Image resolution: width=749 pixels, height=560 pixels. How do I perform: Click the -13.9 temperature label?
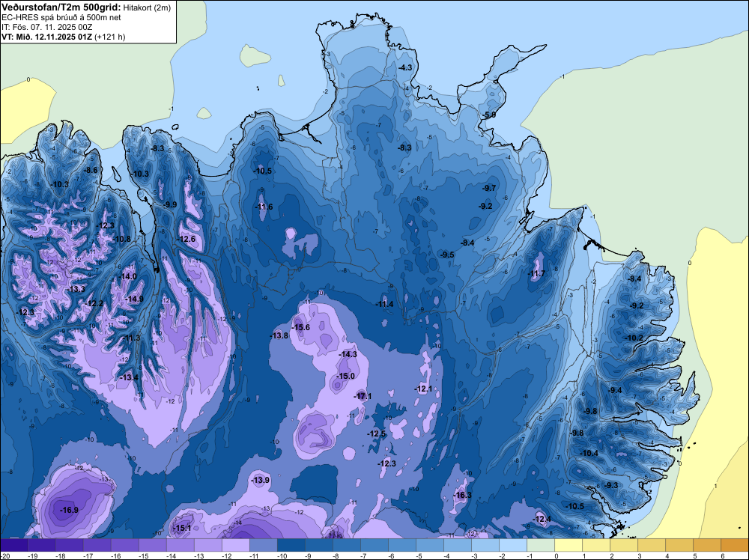(261, 481)
